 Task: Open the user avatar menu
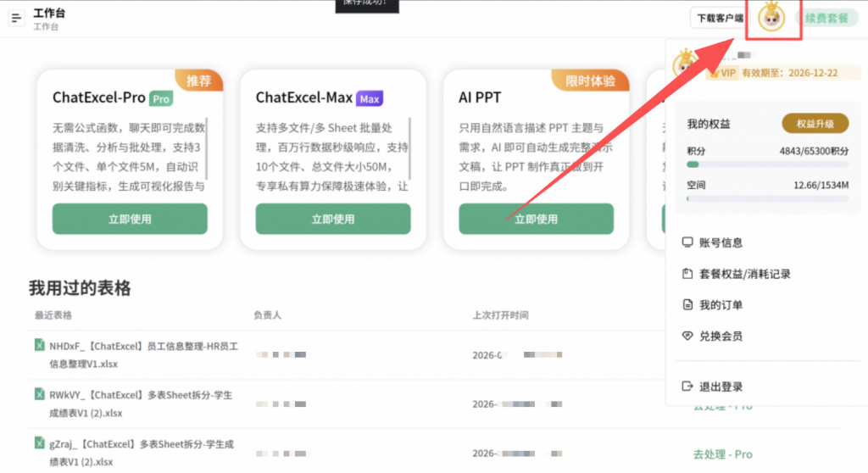pyautogui.click(x=771, y=18)
